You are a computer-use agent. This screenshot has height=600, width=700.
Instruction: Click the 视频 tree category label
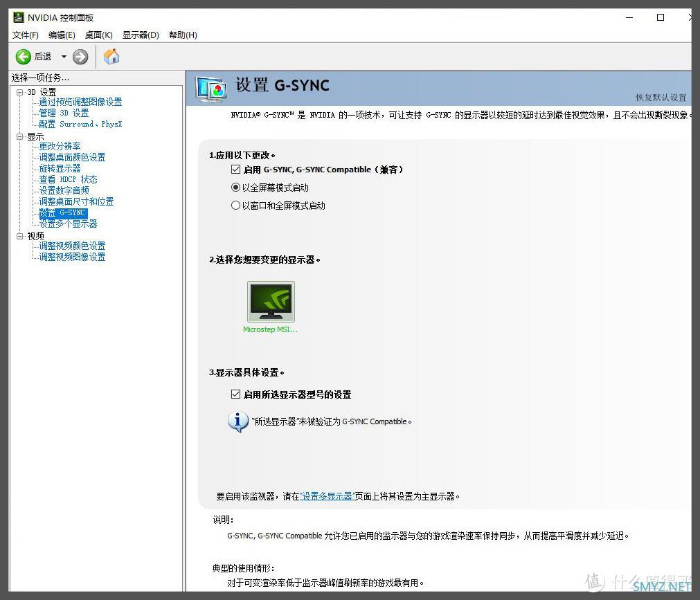coord(36,236)
